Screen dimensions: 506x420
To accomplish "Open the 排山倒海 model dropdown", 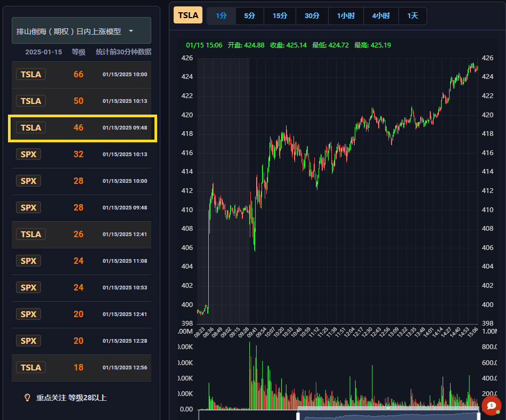I will pos(81,31).
